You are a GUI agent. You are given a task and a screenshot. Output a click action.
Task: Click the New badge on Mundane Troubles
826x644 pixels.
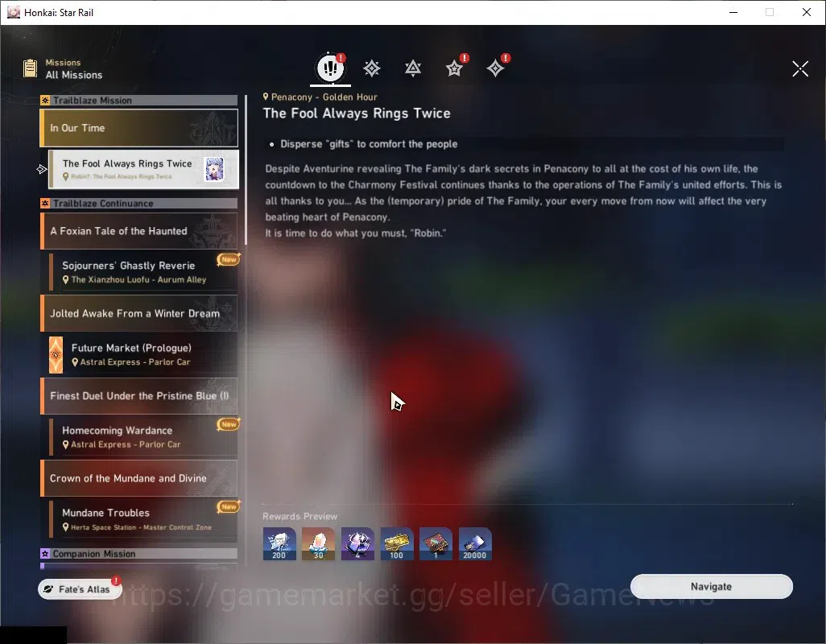coord(229,506)
